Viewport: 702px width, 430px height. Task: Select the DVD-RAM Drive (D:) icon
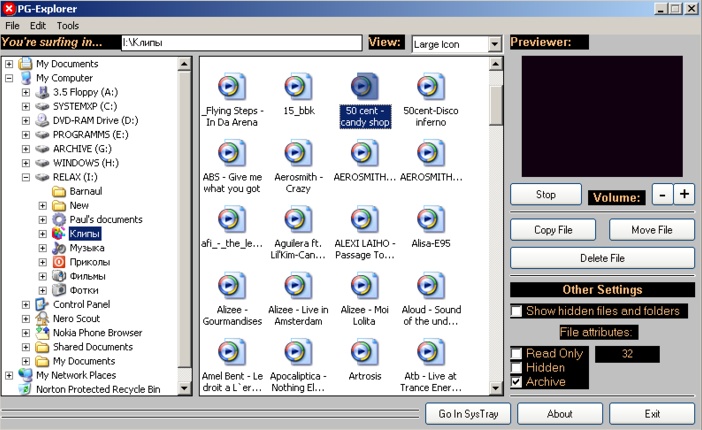coord(43,120)
